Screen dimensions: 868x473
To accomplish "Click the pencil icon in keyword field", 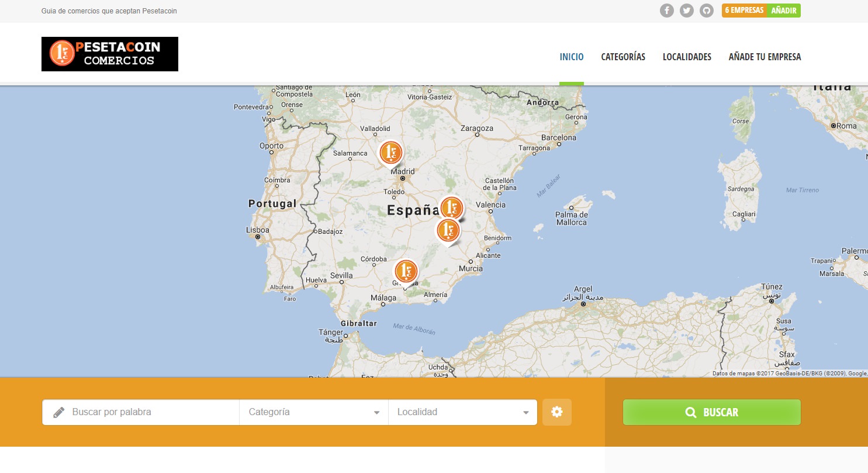I will pos(58,412).
